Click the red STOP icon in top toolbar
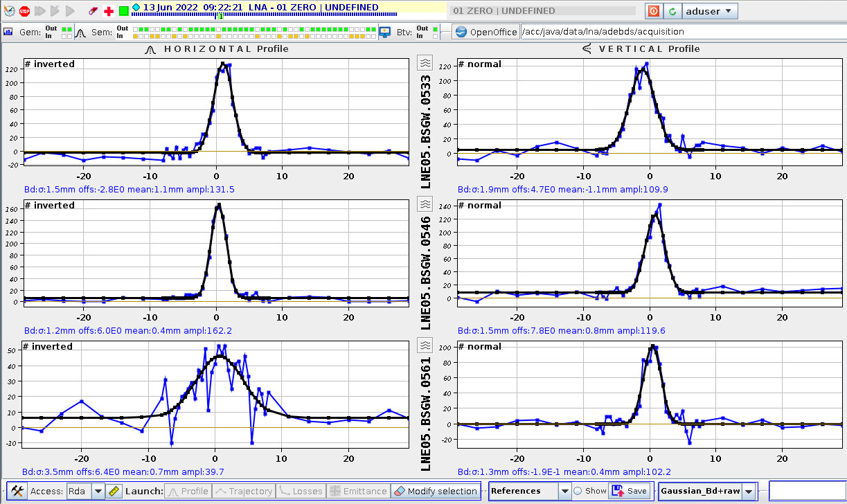The height and width of the screenshot is (504, 847). (24, 11)
